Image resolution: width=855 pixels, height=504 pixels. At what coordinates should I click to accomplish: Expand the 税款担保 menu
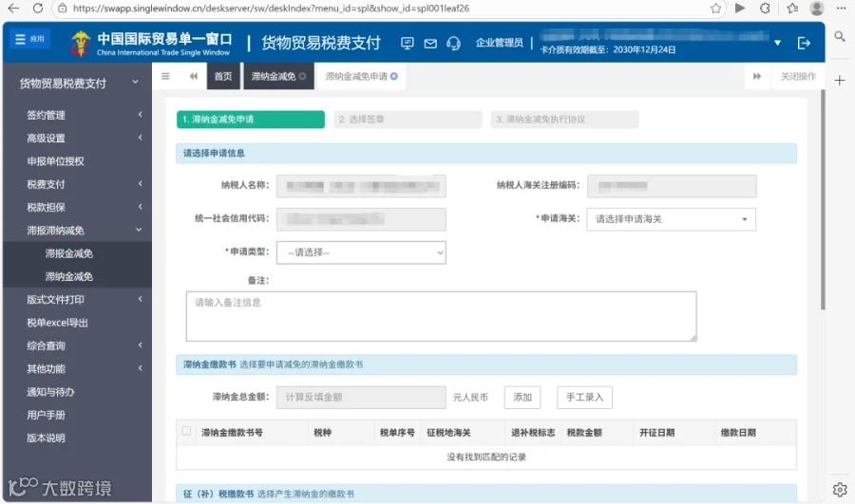point(78,207)
